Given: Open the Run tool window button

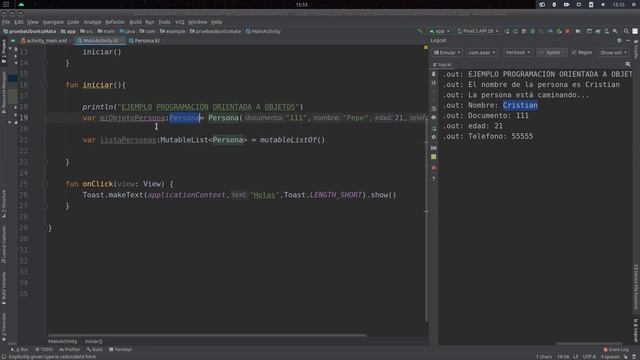Looking at the screenshot, I should point(20,350).
